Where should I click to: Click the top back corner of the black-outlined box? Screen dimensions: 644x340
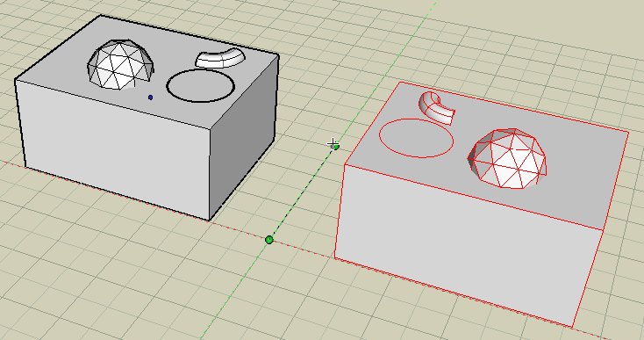[101, 16]
